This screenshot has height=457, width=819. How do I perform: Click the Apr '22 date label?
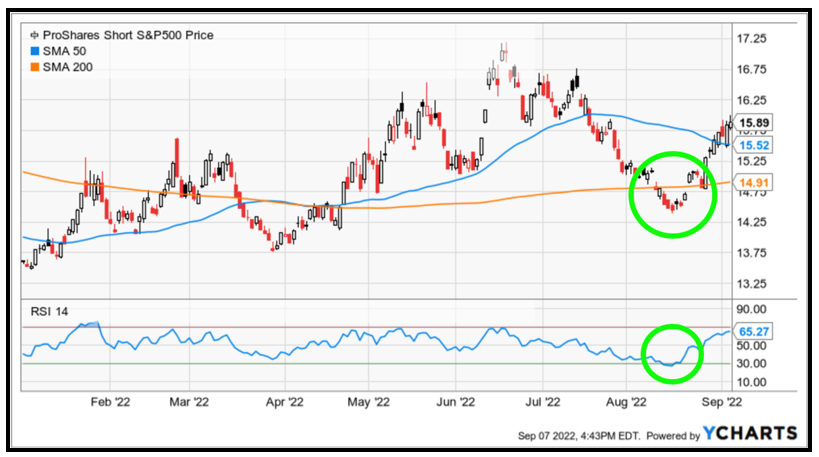(285, 402)
